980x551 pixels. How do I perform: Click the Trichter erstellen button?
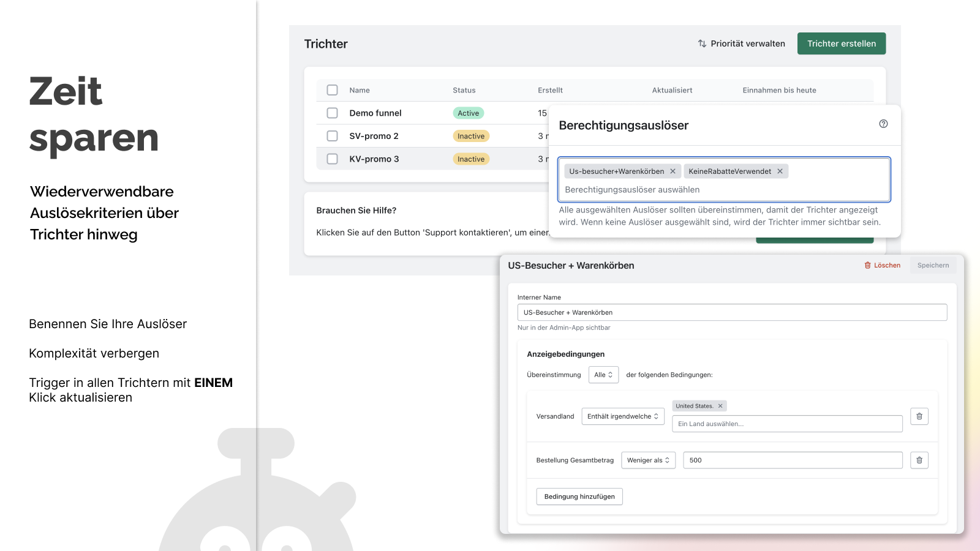pyautogui.click(x=842, y=43)
